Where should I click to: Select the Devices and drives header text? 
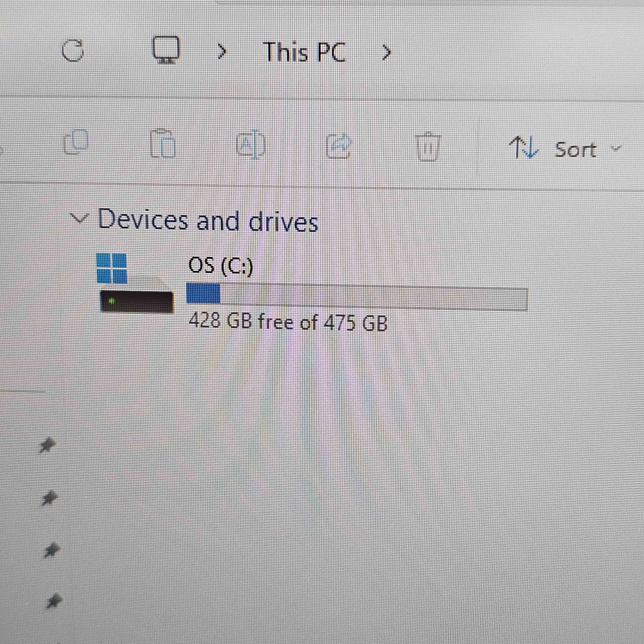(208, 220)
